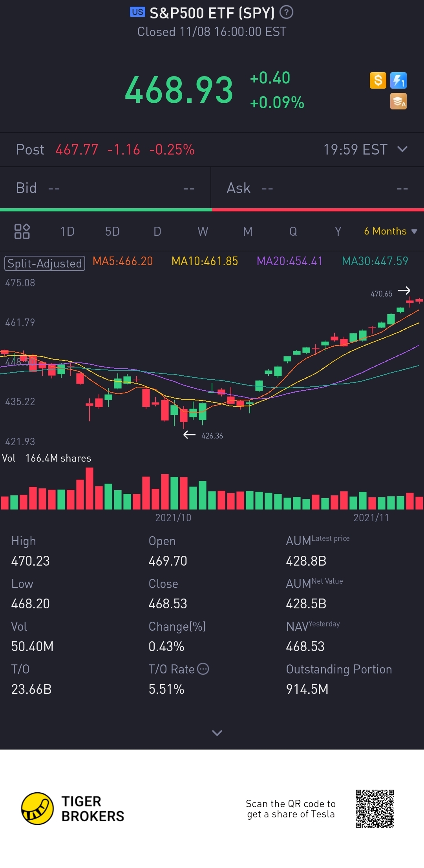The height and width of the screenshot is (868, 424).
Task: Tap the Low value 468.20
Action: click(31, 604)
